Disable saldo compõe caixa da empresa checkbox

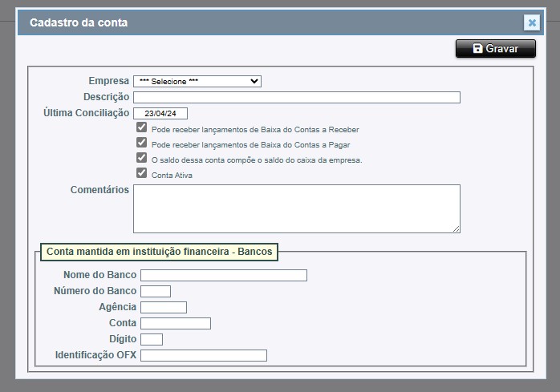click(142, 158)
